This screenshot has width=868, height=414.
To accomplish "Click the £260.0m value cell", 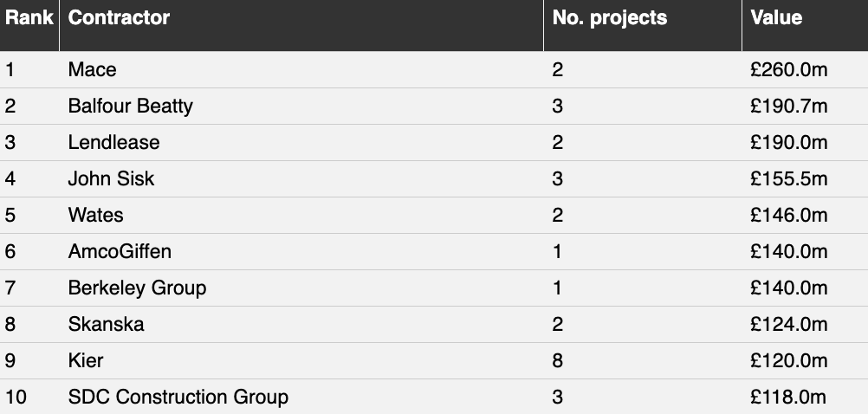I will [x=789, y=70].
